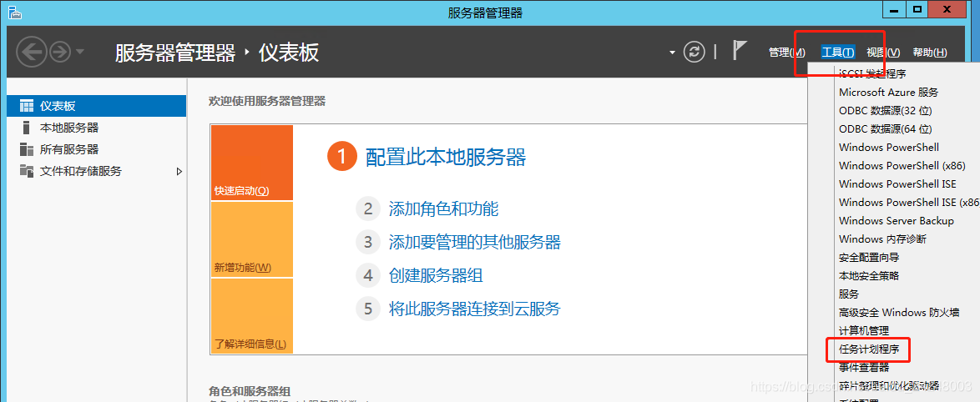980x402 pixels.
Task: Click the 快速启动(Q) tile
Action: [x=252, y=163]
